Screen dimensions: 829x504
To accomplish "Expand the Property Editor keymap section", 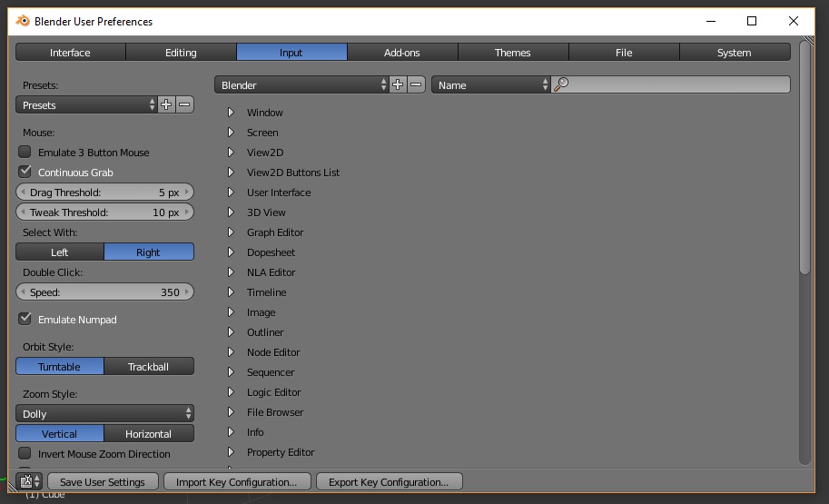I will click(x=231, y=452).
